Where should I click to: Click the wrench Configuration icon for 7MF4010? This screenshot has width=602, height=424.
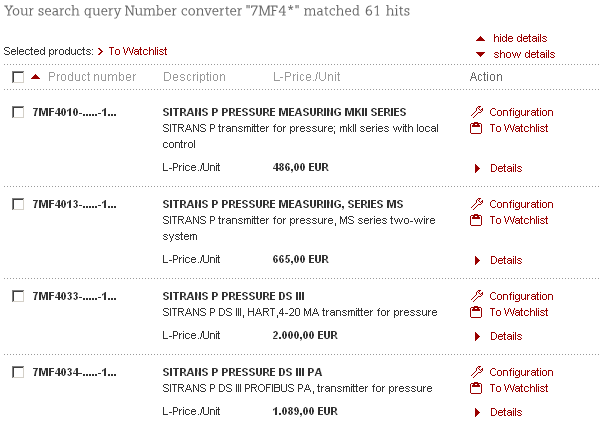tap(476, 112)
